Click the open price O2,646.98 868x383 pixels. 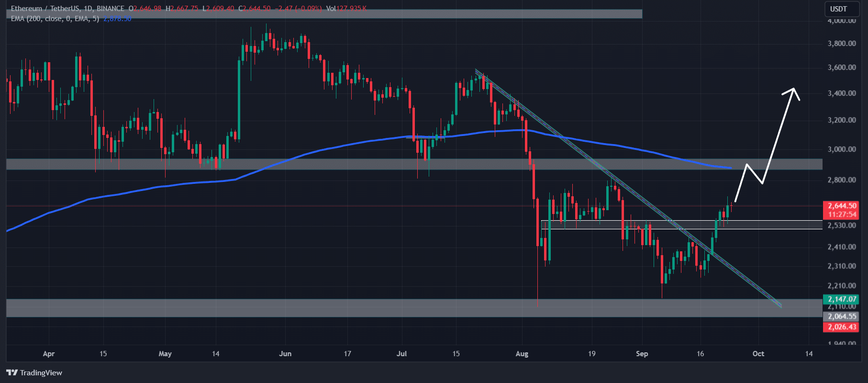(x=145, y=9)
